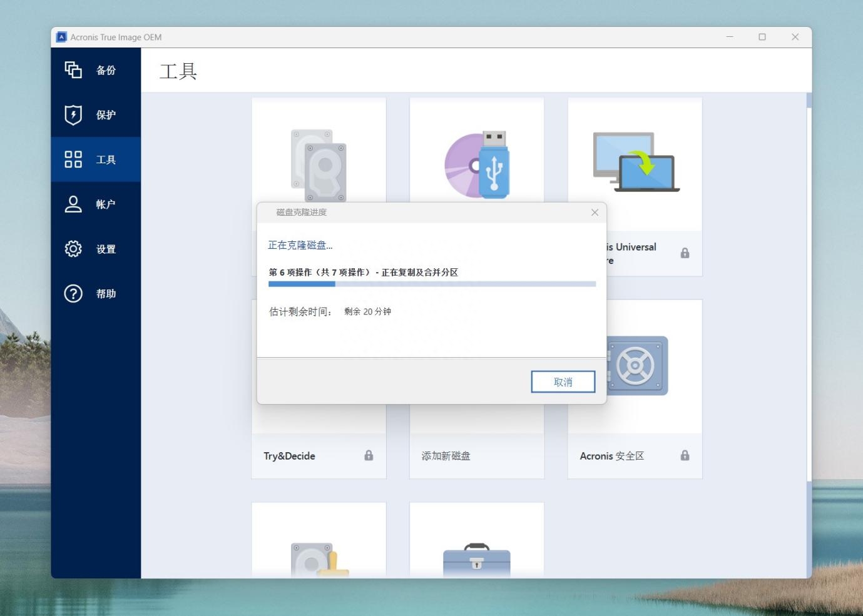Click the clone disk hard drives icon
This screenshot has width=863, height=616.
click(x=319, y=165)
